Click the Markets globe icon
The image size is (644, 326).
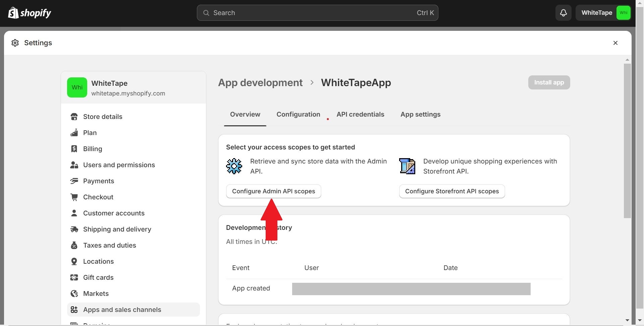click(74, 294)
